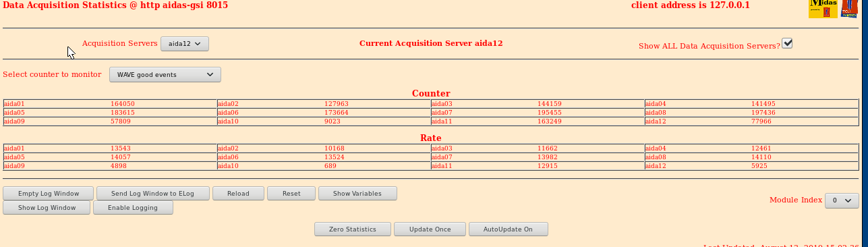
Task: Click the Reset button
Action: (291, 193)
